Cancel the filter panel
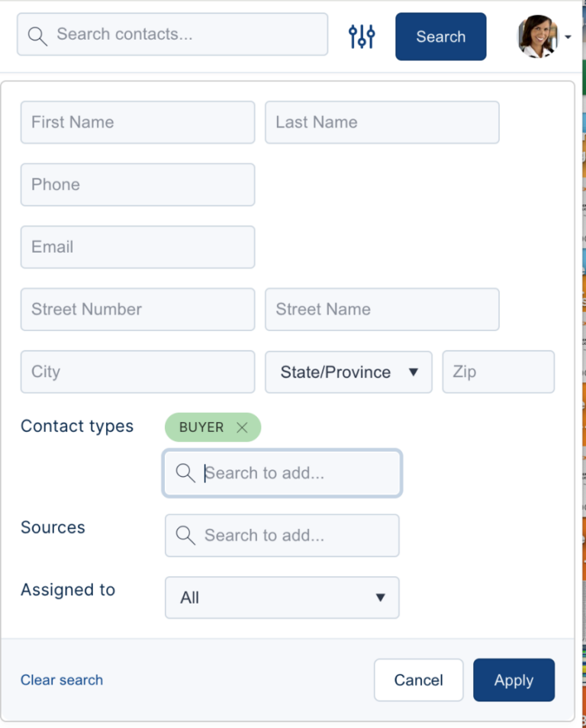 [418, 680]
